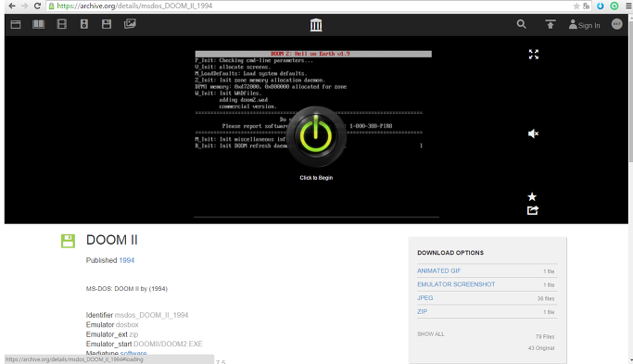
Task: Click description 'MS-DOS: DOOM II by (1994)'
Action: 127,289
